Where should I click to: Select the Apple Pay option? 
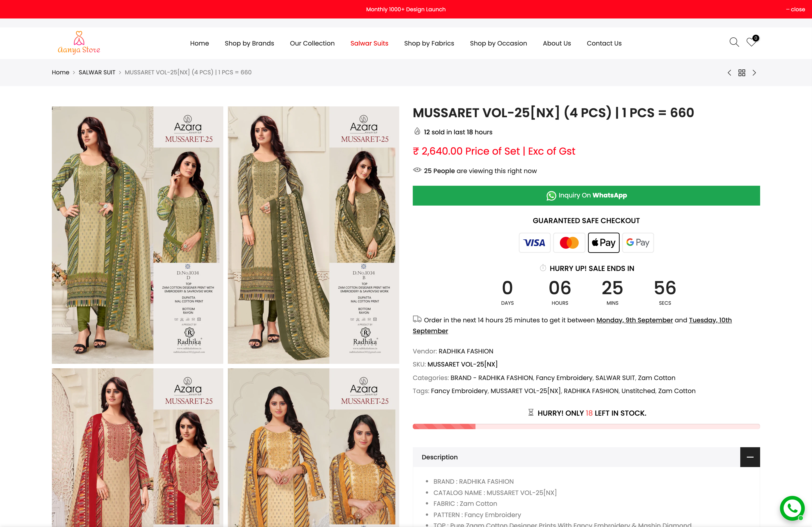click(x=604, y=243)
